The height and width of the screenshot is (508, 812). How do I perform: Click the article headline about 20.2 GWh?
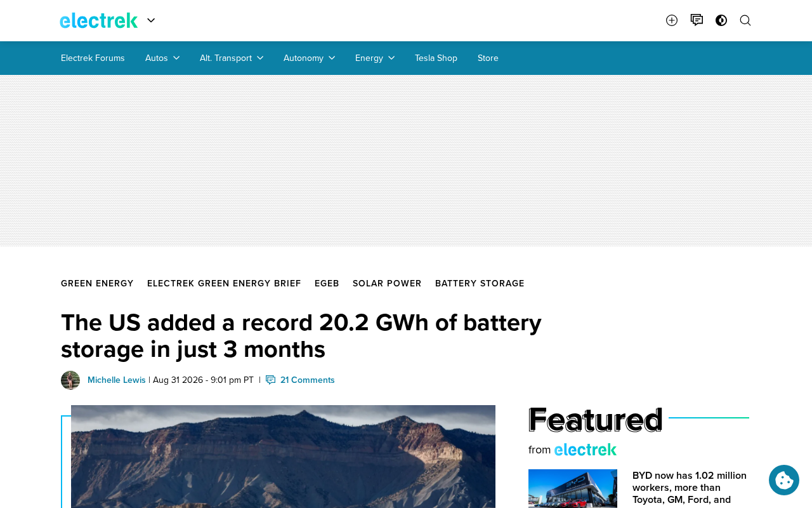[x=301, y=336]
